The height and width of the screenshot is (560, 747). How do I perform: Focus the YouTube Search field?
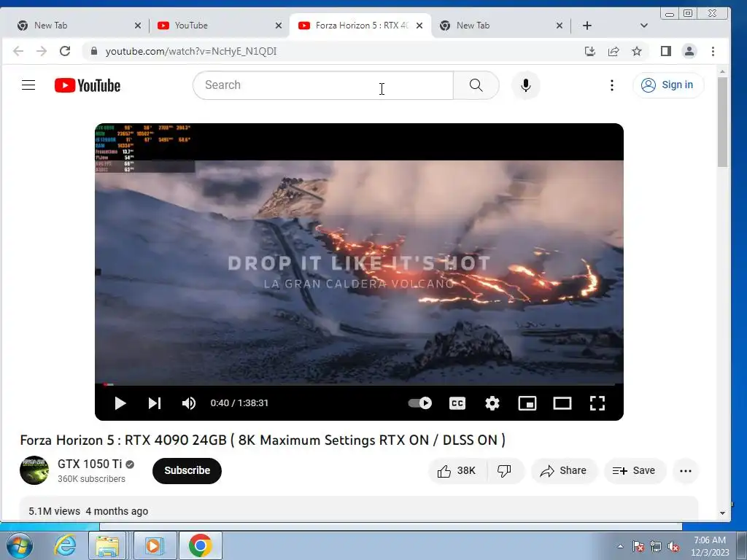[x=323, y=85]
